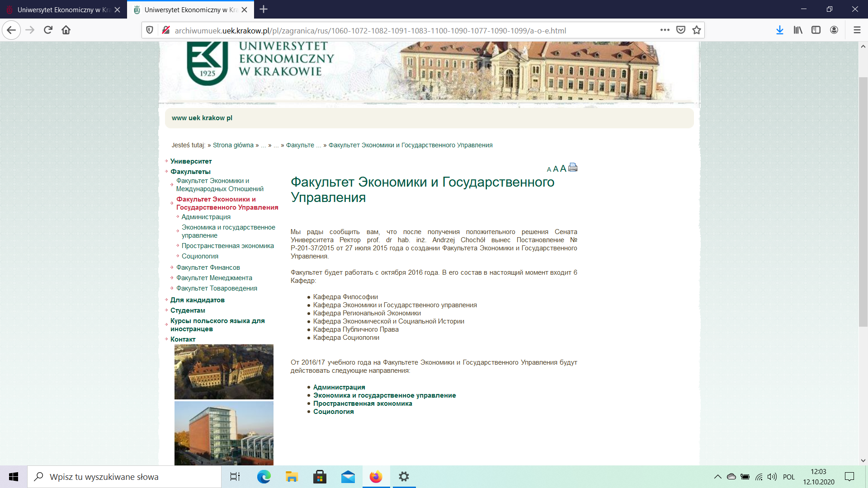Go to the Firefox home page
Image resolution: width=868 pixels, height=488 pixels.
(x=66, y=30)
